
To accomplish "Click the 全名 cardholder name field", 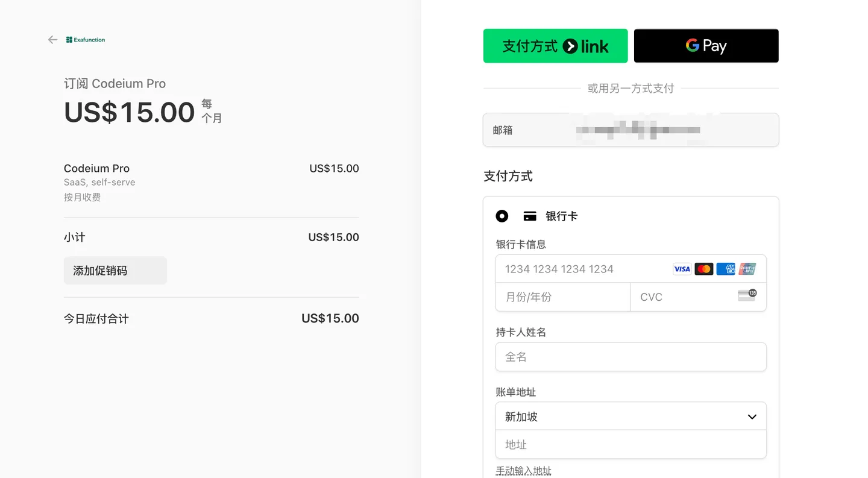I will click(x=631, y=357).
